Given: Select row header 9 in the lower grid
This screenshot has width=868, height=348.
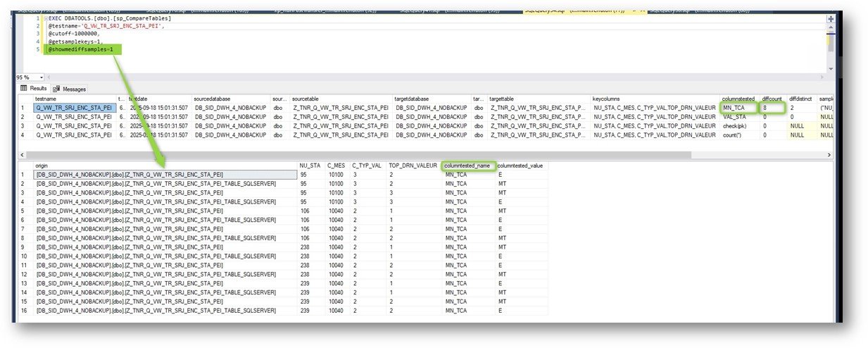Looking at the screenshot, I should pyautogui.click(x=27, y=248).
